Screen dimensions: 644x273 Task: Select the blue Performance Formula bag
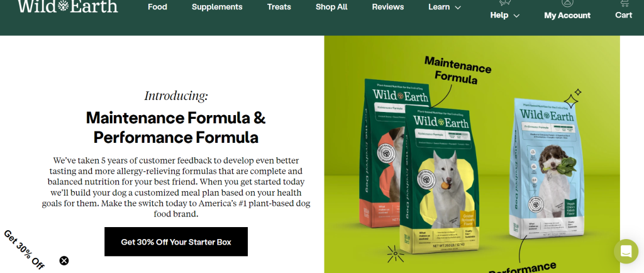[544, 169]
